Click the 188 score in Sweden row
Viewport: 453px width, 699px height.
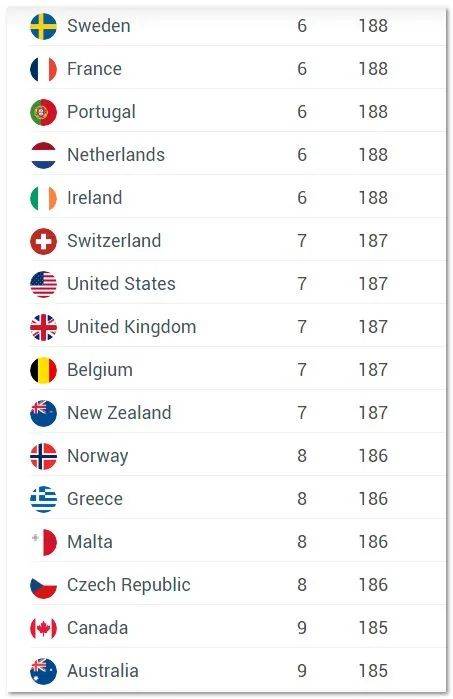click(x=373, y=26)
